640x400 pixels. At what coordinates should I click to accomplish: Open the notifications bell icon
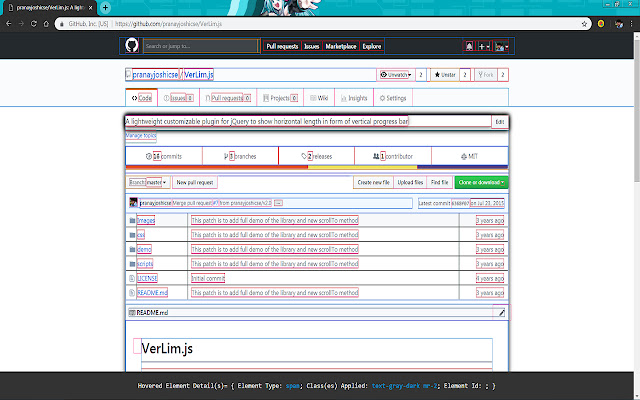[468, 46]
